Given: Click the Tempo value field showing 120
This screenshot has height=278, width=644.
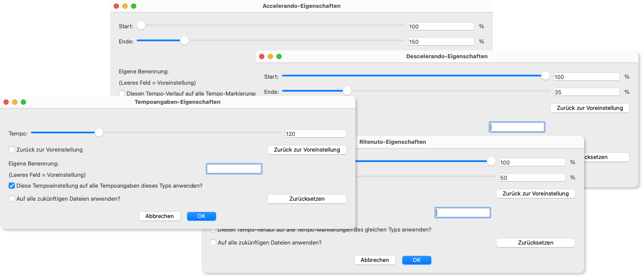Looking at the screenshot, I should pyautogui.click(x=315, y=134).
